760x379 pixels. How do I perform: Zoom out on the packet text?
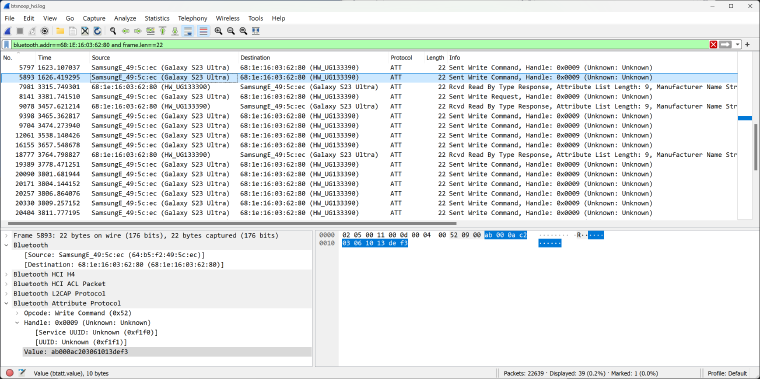231,31
